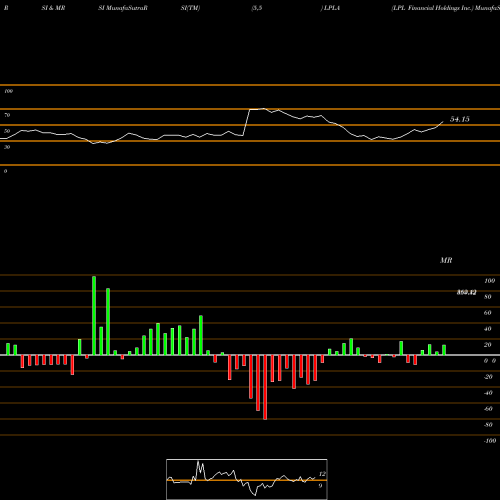Click the MR axis label 80
Image resolution: width=500 pixels, height=500 pixels.
click(x=488, y=297)
